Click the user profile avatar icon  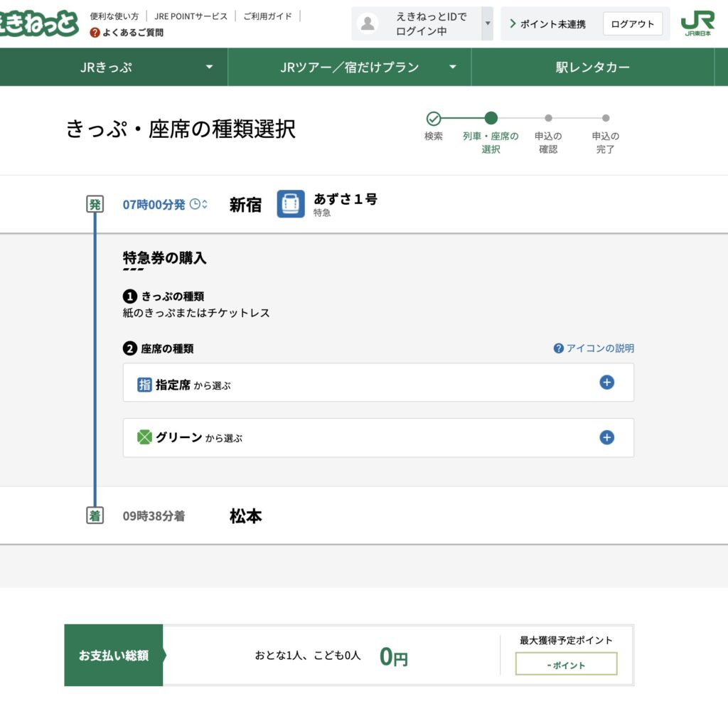pyautogui.click(x=368, y=23)
